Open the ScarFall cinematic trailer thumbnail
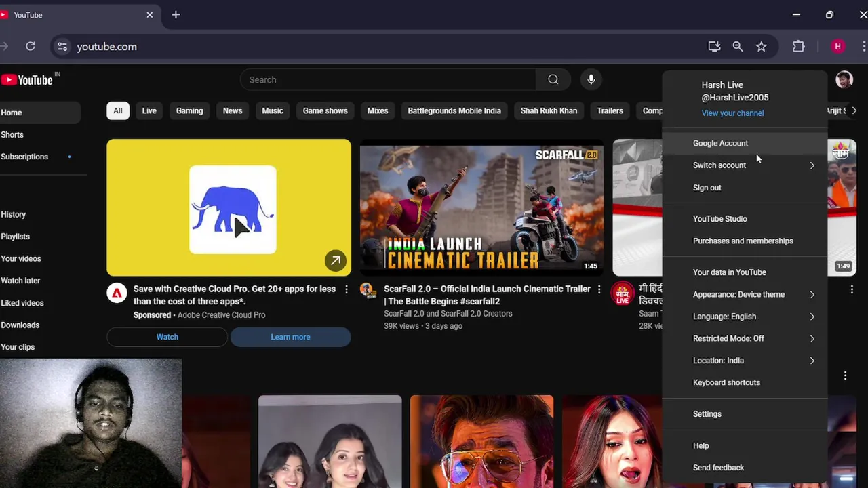 [481, 207]
